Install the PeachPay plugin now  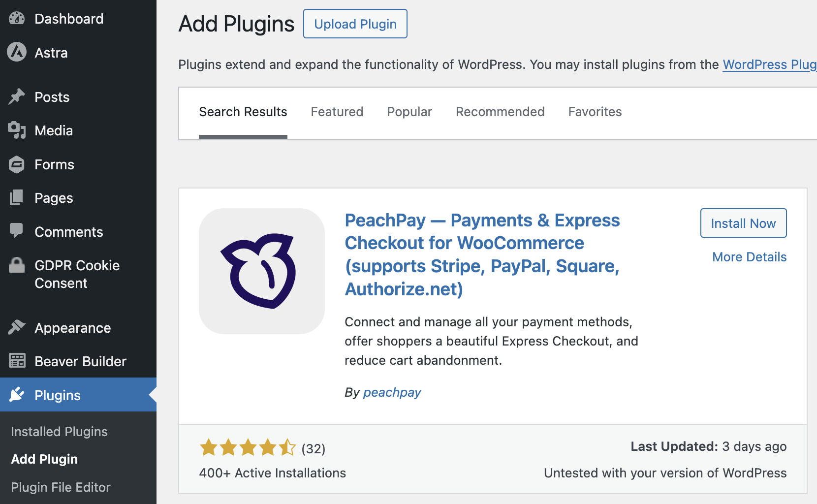click(743, 223)
